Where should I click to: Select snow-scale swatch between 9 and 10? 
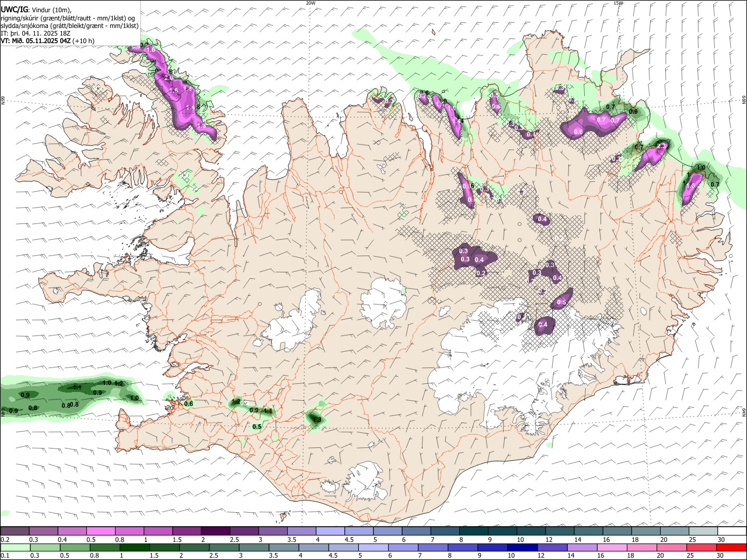point(501,531)
